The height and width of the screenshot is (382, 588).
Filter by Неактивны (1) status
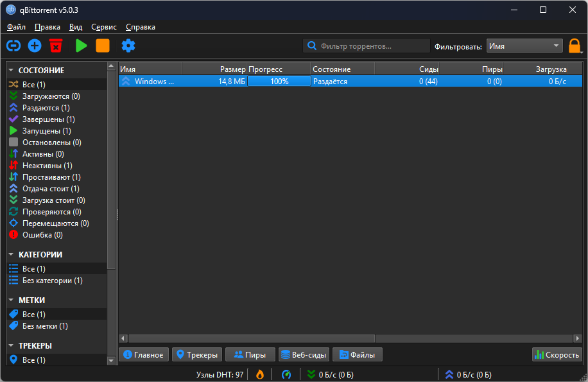click(56, 166)
